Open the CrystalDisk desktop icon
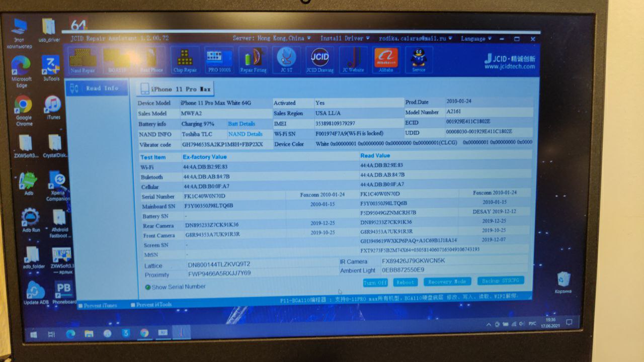 [55, 146]
